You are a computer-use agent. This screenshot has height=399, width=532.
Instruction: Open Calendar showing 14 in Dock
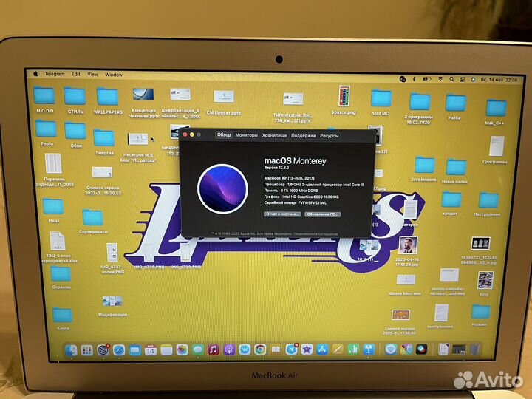click(151, 349)
